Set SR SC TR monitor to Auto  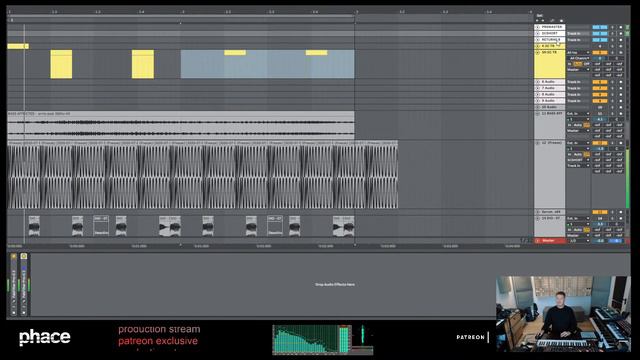click(x=577, y=64)
